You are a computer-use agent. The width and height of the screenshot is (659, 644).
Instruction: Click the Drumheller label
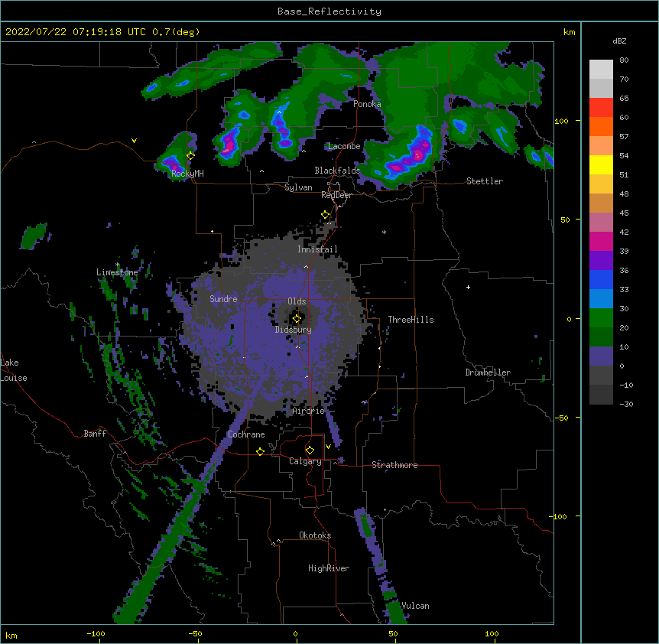click(x=488, y=372)
